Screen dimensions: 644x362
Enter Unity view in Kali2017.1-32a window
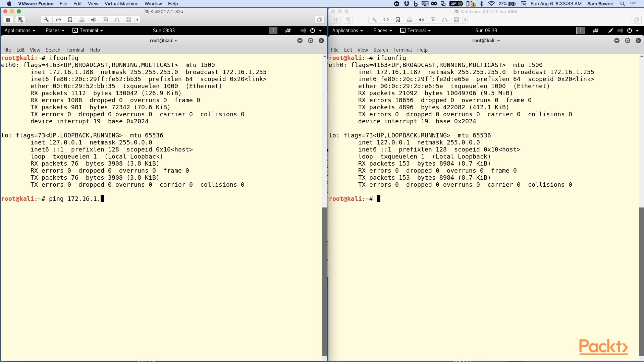coord(320,20)
